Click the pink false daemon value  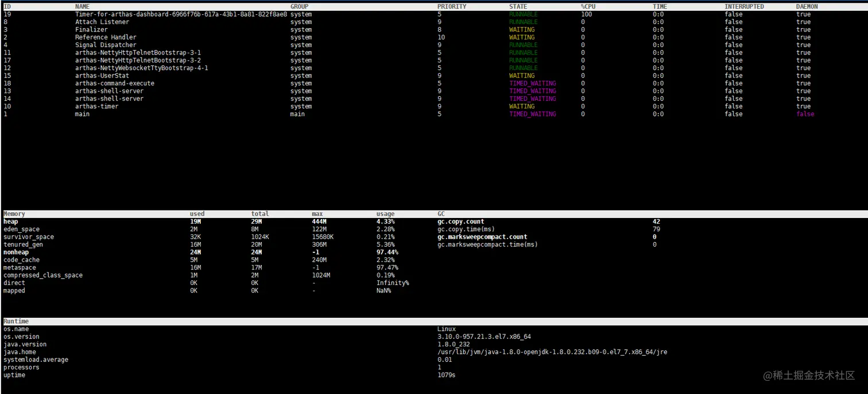pos(805,114)
